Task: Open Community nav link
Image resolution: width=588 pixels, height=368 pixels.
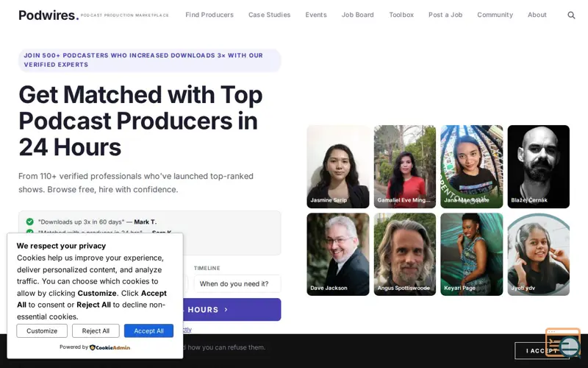Action: [x=495, y=15]
